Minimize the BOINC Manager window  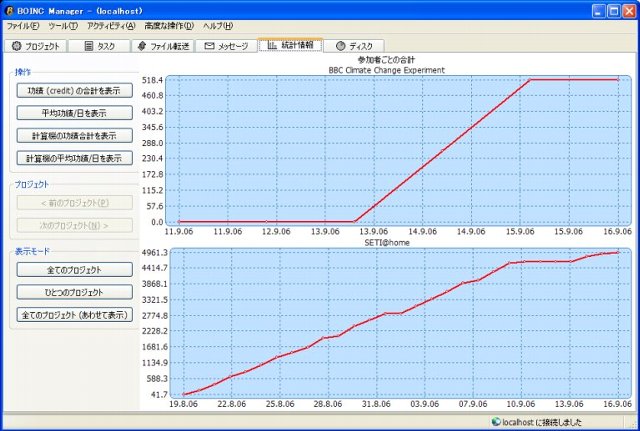pyautogui.click(x=599, y=11)
